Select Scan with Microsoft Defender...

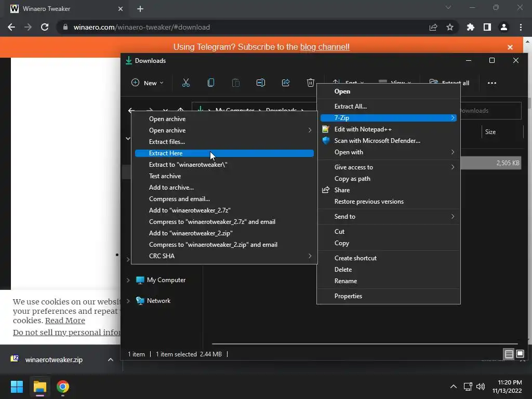(x=389, y=141)
